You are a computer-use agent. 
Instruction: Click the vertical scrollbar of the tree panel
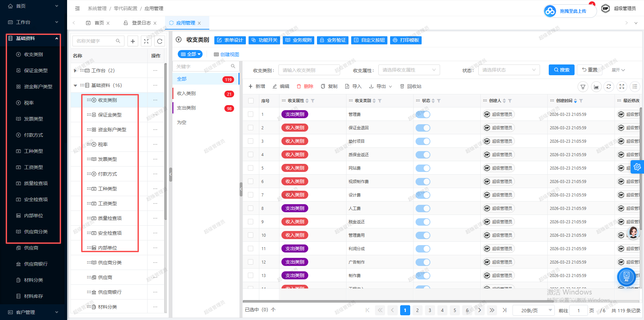pyautogui.click(x=166, y=141)
